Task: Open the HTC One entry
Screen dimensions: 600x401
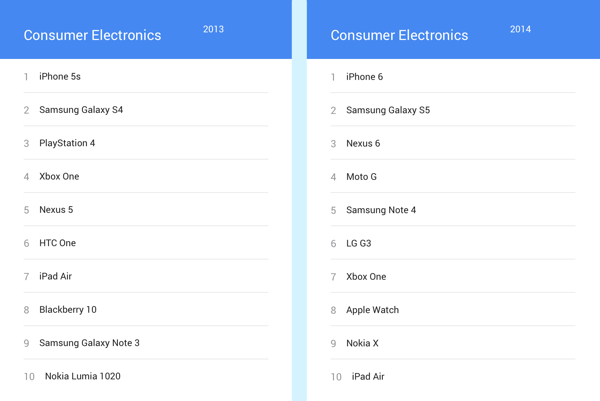Action: click(x=57, y=243)
